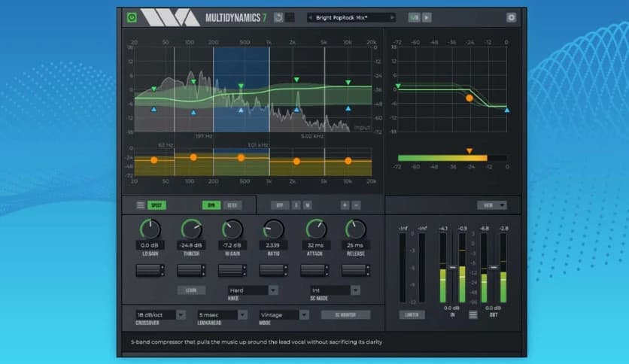
Task: Click green triangle above 2k band
Action: coord(296,80)
